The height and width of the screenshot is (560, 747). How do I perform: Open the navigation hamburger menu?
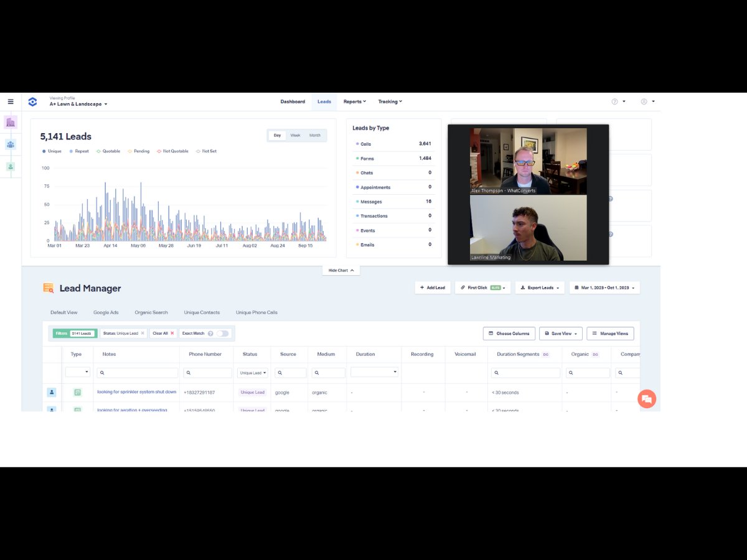(x=11, y=101)
